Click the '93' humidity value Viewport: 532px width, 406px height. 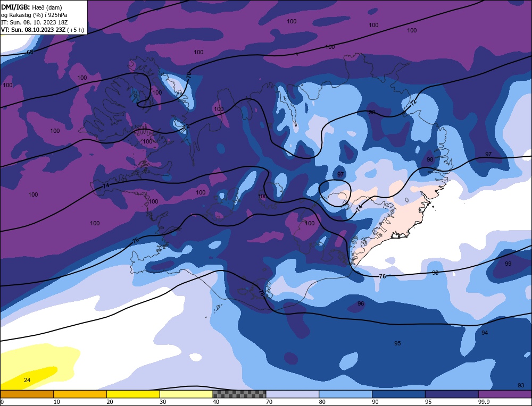(x=521, y=385)
